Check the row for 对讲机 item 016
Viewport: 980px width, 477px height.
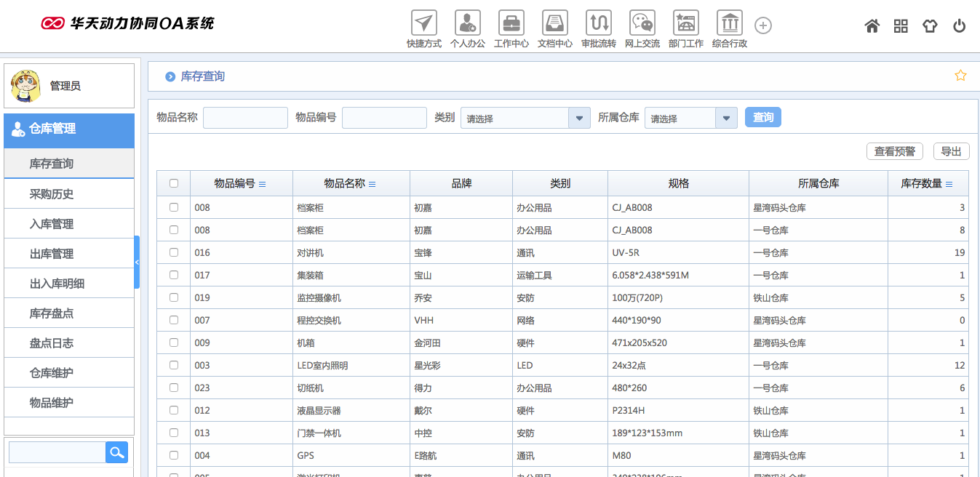pyautogui.click(x=174, y=252)
